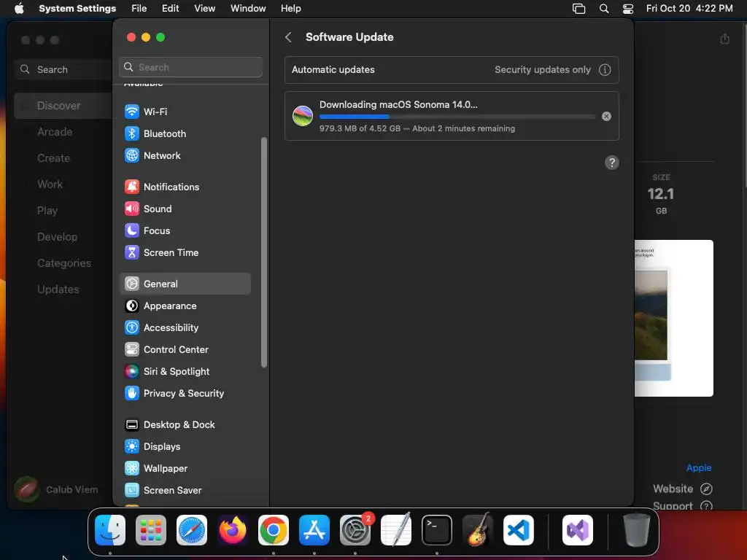Open Launchpad from the Dock
This screenshot has height=560, width=747.
151,530
